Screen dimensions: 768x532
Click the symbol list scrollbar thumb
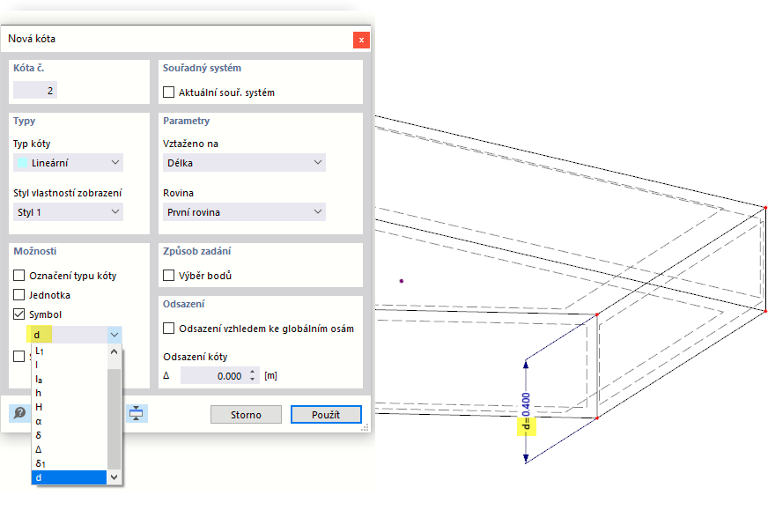pos(114,419)
